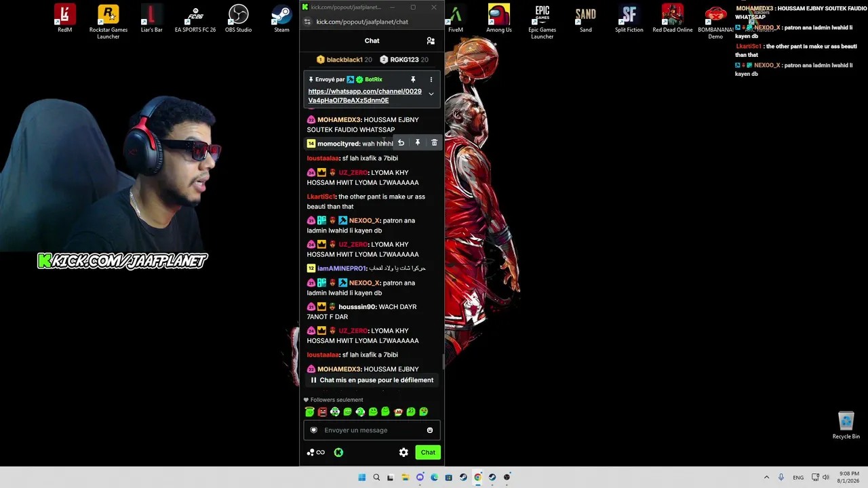The height and width of the screenshot is (488, 868).
Task: Open taskbar Search
Action: (x=376, y=477)
